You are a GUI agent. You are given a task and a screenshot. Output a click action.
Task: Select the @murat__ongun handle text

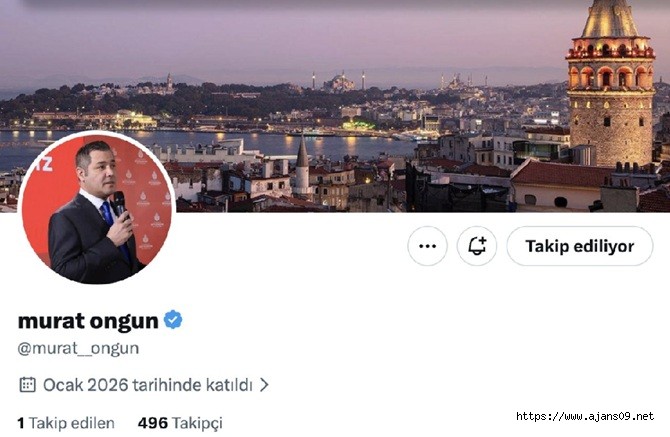78,349
